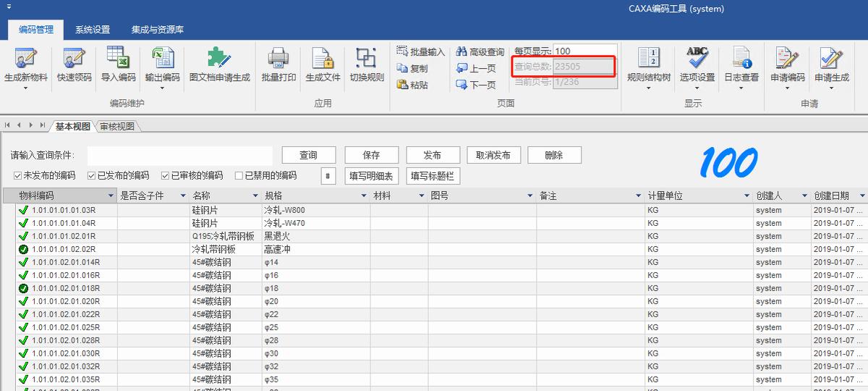This screenshot has width=868, height=391.
Task: Open 是否含子件 column filter dropdown
Action: coord(182,196)
